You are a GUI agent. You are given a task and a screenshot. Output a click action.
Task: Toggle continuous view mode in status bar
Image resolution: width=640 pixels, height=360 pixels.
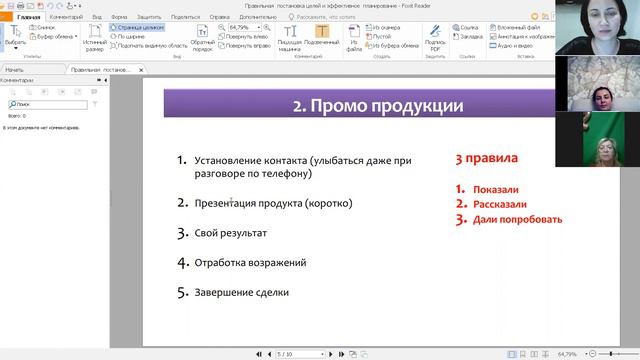(522, 354)
